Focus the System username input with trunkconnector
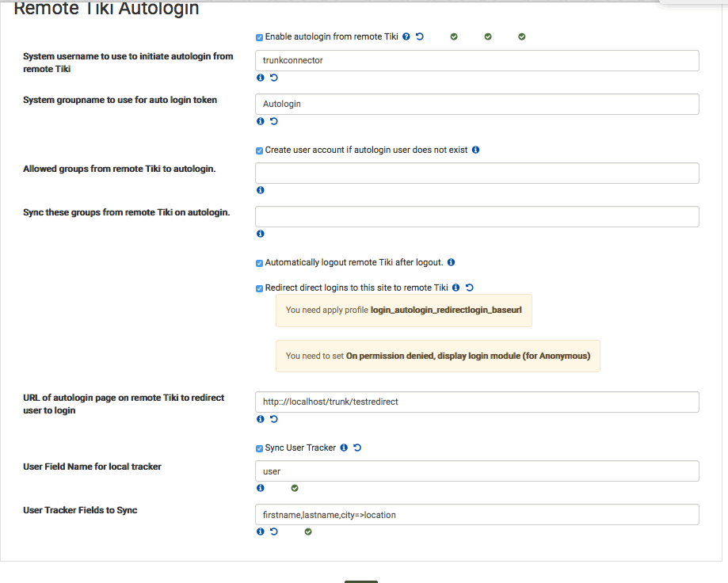 coord(477,60)
